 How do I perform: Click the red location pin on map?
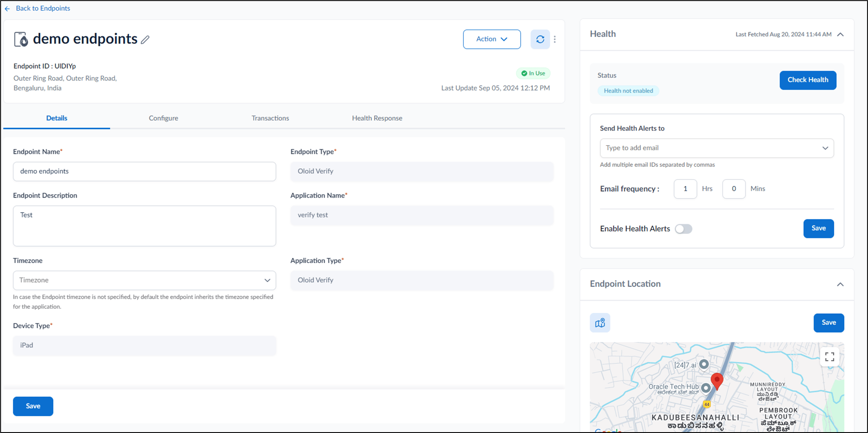pyautogui.click(x=717, y=381)
